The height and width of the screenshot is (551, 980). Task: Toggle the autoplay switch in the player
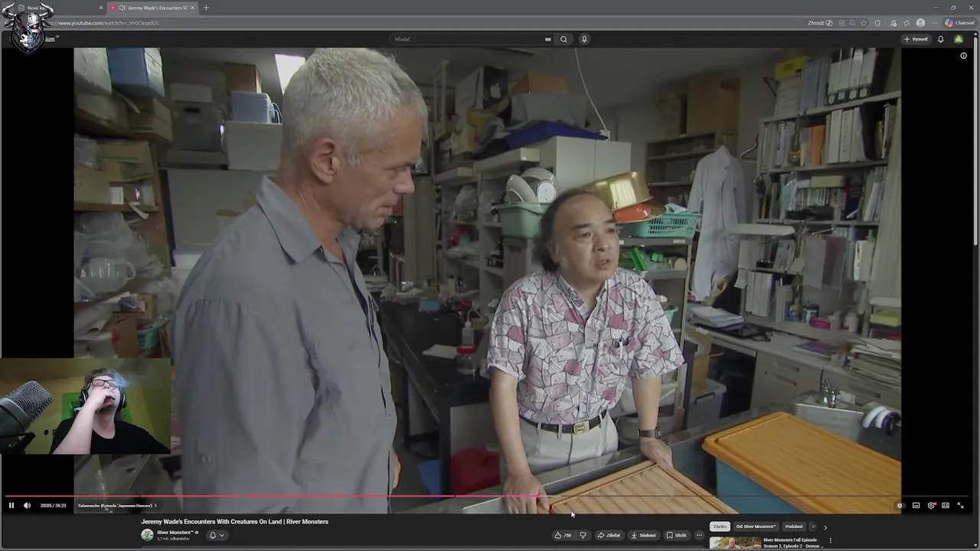tap(900, 505)
